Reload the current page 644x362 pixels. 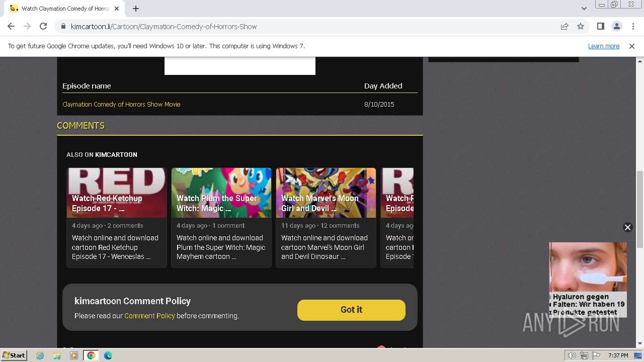click(43, 26)
